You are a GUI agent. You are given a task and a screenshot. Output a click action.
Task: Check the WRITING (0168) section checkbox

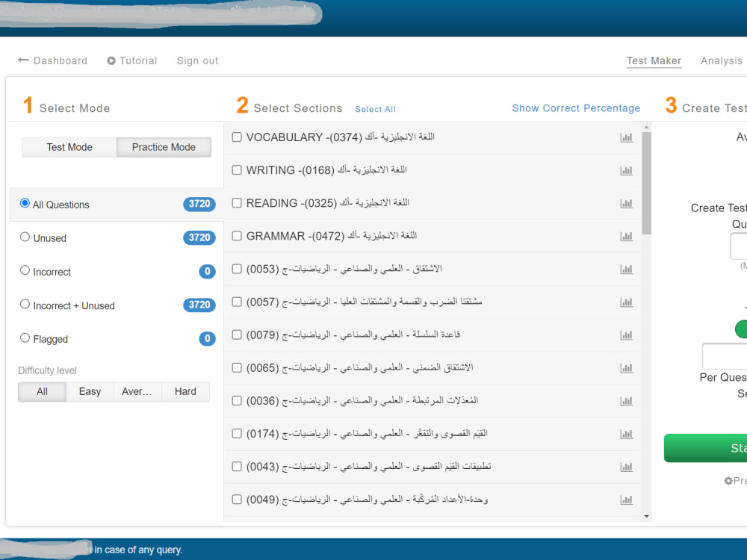(x=237, y=170)
